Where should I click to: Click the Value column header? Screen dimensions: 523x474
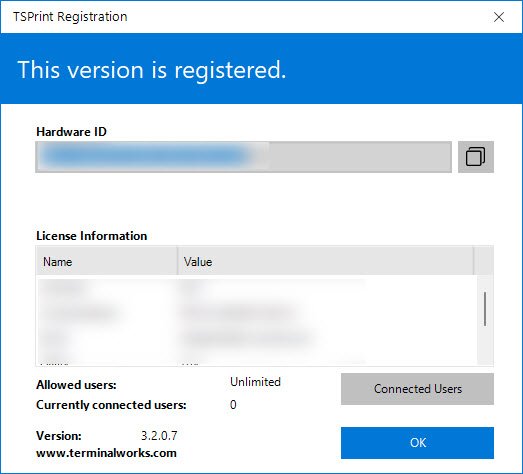coord(325,262)
